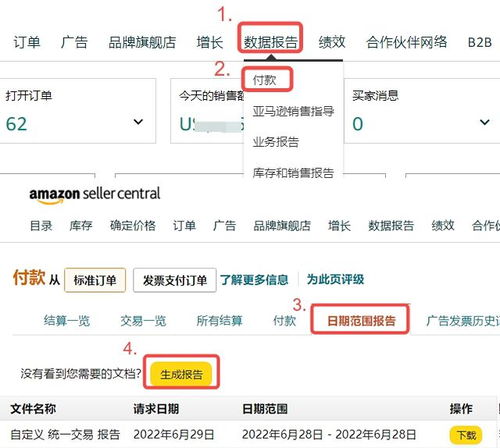The width and height of the screenshot is (500, 448).
Task: Click the 没有看到您需要的文档? text
Action: [81, 374]
